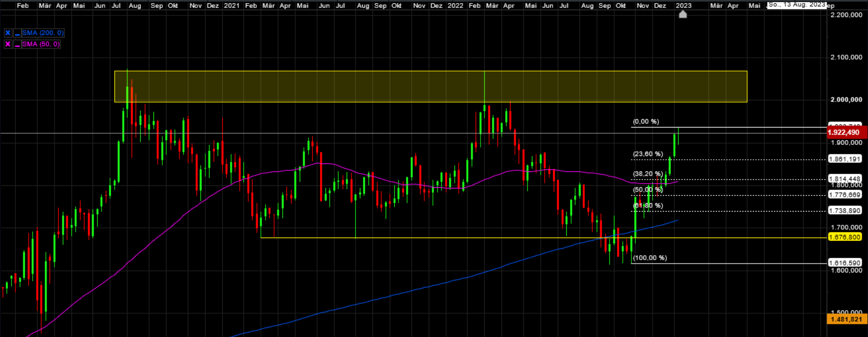Select the Fibonacci (100,00 %) label
The width and height of the screenshot is (868, 337).
click(650, 258)
